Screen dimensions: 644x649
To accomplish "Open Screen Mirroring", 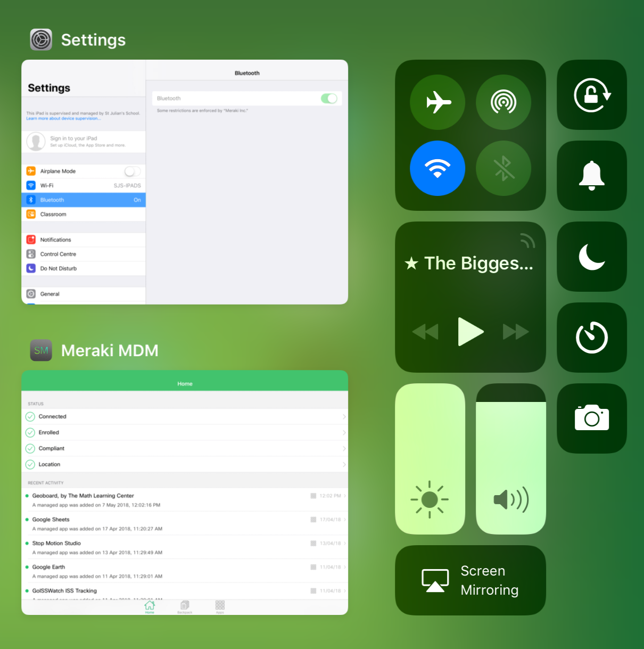I will pyautogui.click(x=470, y=580).
